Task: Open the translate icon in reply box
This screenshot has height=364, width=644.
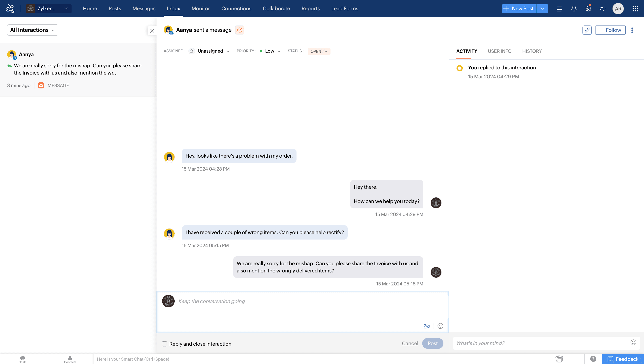Action: pos(427,326)
